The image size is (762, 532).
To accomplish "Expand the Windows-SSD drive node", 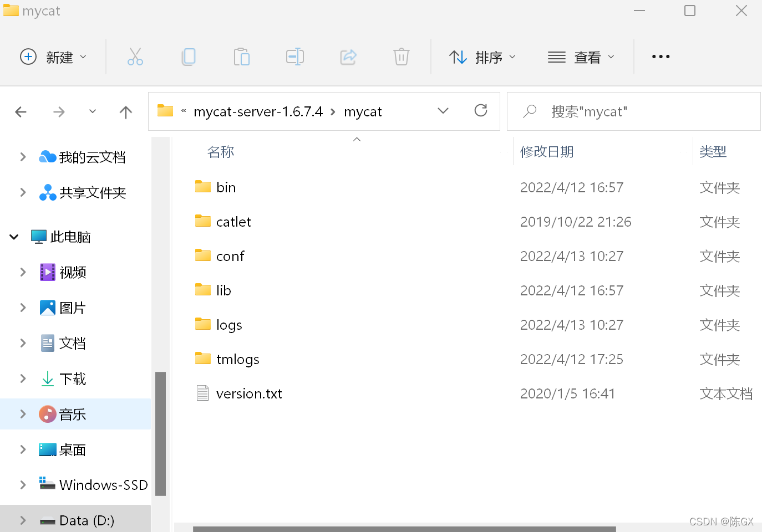I will pyautogui.click(x=23, y=485).
